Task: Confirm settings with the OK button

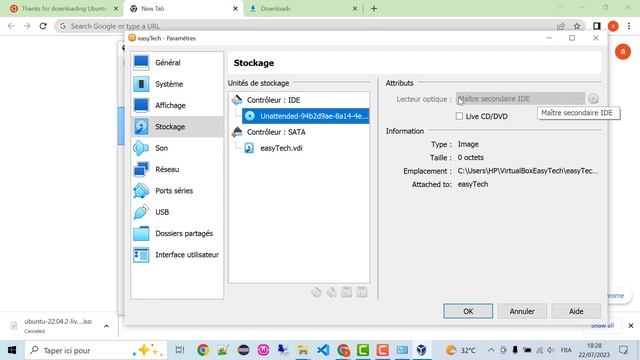Action: [468, 311]
